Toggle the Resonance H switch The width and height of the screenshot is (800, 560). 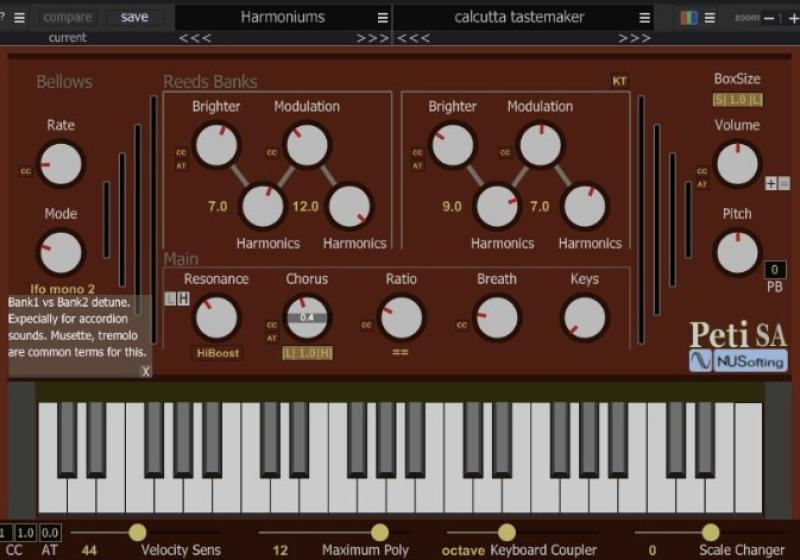[183, 299]
